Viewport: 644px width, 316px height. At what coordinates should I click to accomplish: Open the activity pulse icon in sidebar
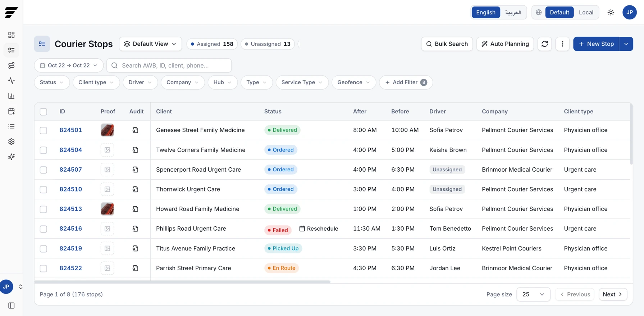click(12, 81)
